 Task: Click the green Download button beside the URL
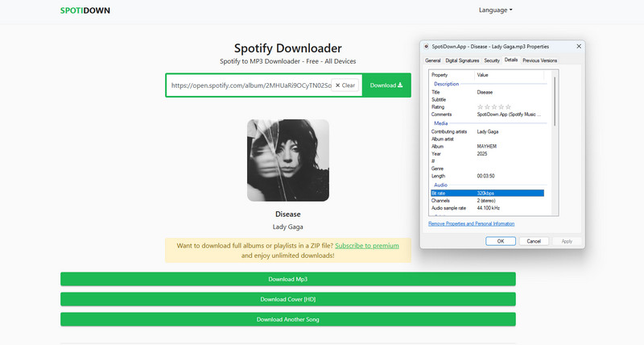[386, 85]
